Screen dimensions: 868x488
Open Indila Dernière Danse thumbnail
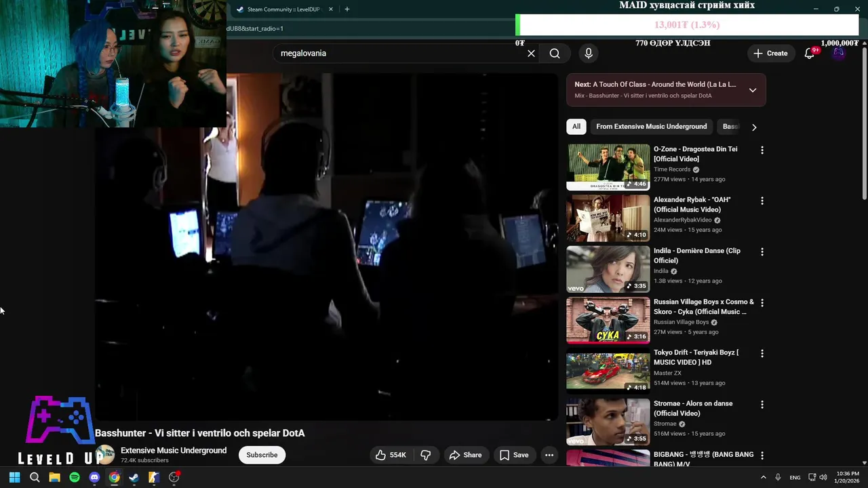608,268
